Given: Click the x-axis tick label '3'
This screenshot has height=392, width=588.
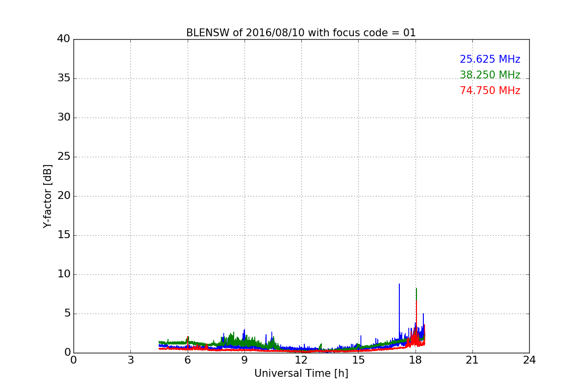Looking at the screenshot, I should [x=130, y=360].
